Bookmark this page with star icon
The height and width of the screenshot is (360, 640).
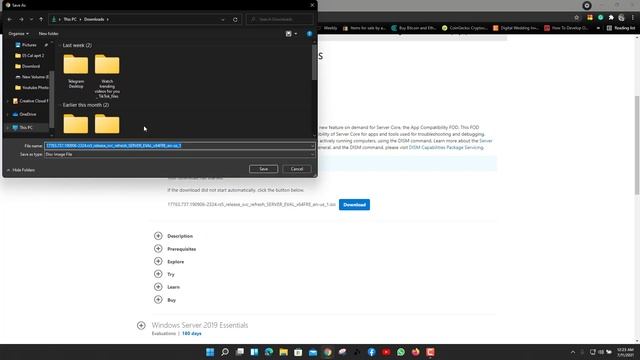point(576,18)
